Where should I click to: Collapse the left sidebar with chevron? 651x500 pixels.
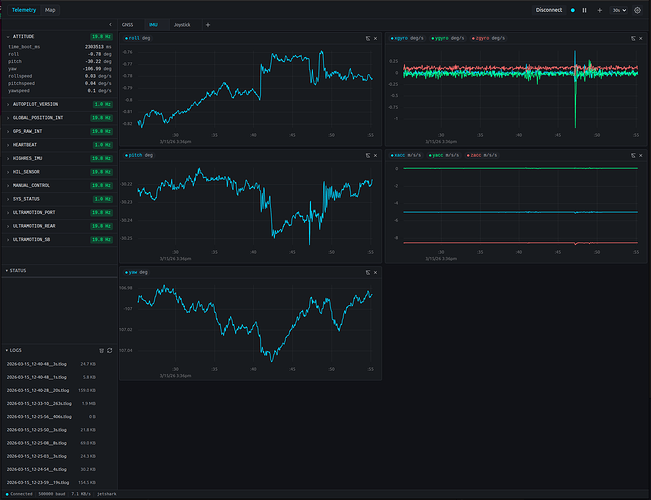[109, 24]
